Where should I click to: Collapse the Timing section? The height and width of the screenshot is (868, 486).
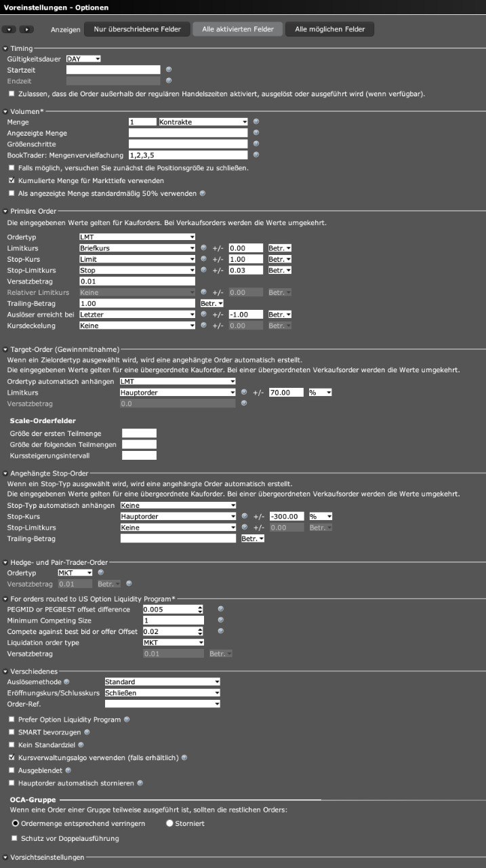click(5, 49)
